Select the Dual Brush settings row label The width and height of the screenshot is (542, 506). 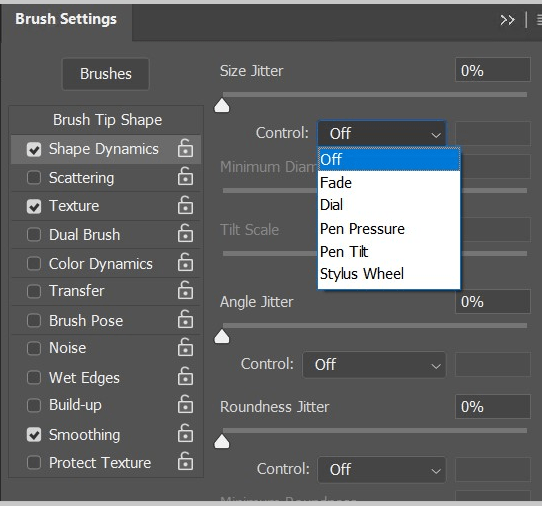pyautogui.click(x=84, y=235)
